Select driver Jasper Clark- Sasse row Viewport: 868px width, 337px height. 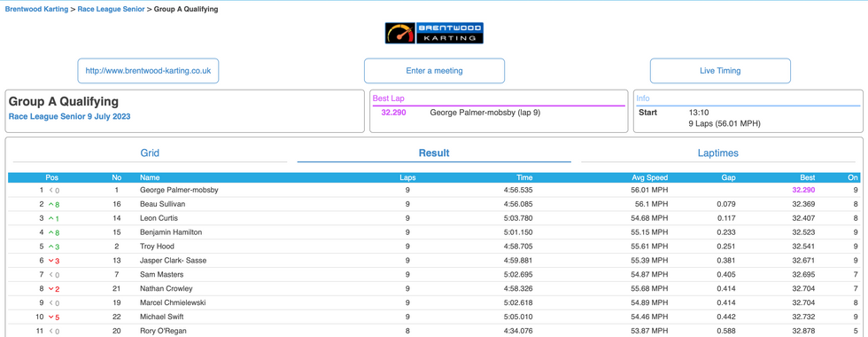click(x=434, y=261)
